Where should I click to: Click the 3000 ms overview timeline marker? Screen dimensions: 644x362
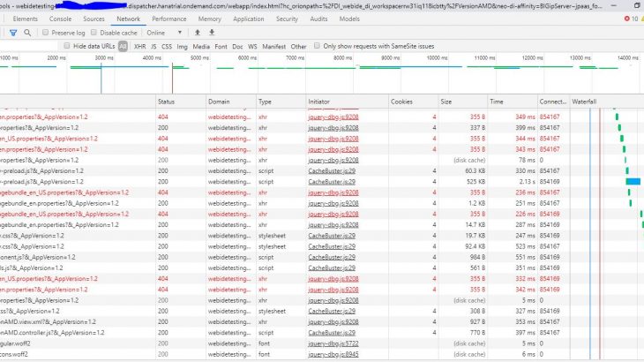point(104,58)
